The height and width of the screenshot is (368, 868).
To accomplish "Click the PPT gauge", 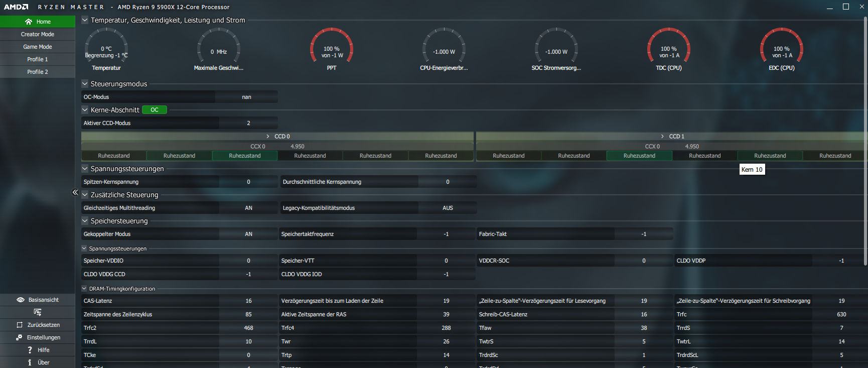I will [x=332, y=49].
